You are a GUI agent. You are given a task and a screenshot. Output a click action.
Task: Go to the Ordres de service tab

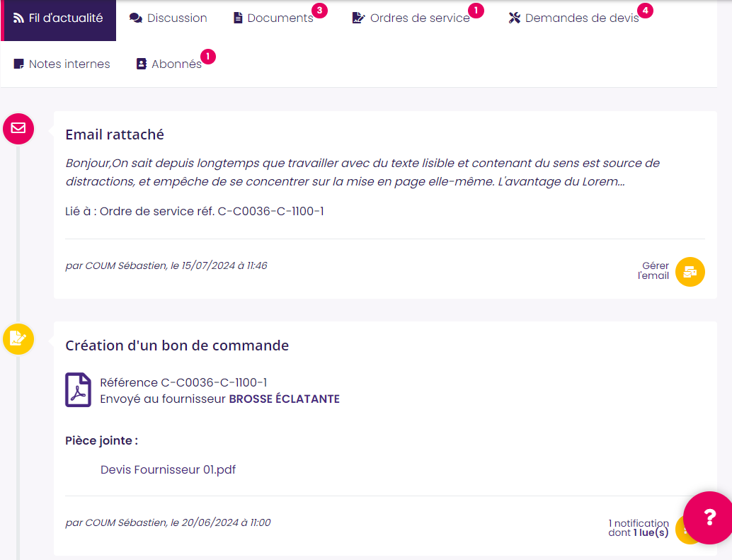411,18
